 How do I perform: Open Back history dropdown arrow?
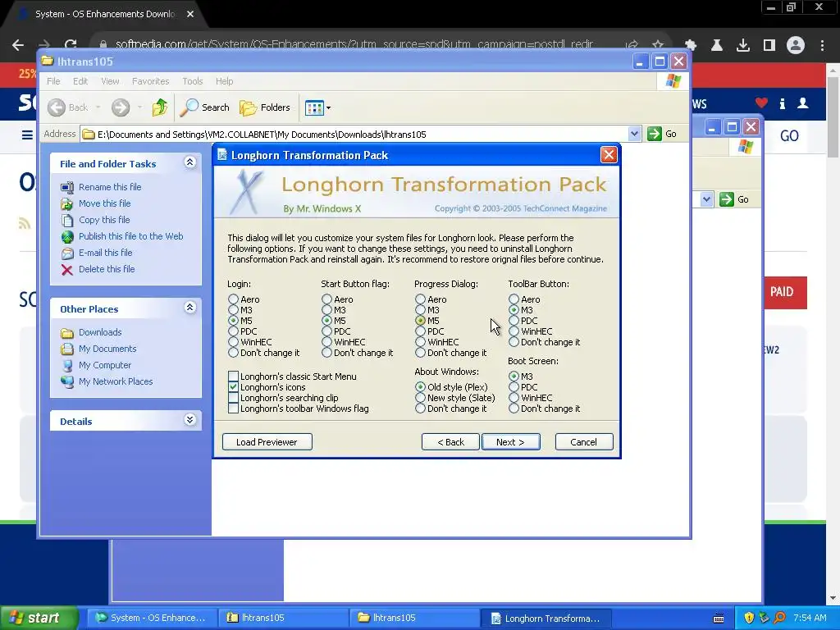(x=98, y=107)
